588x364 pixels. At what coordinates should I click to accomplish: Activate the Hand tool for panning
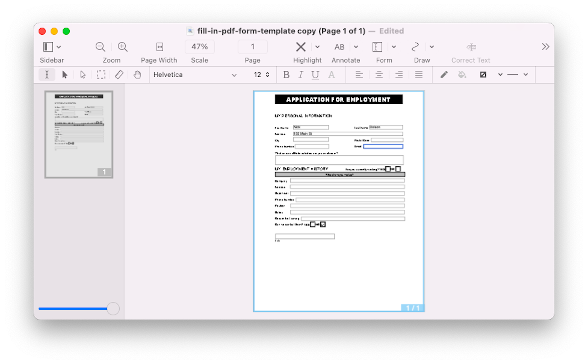(138, 74)
